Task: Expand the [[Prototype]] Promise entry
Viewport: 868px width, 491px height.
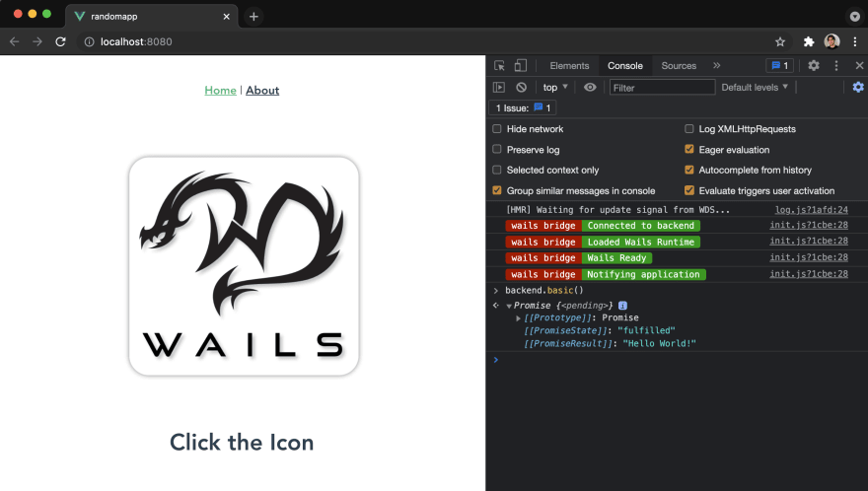Action: (518, 318)
